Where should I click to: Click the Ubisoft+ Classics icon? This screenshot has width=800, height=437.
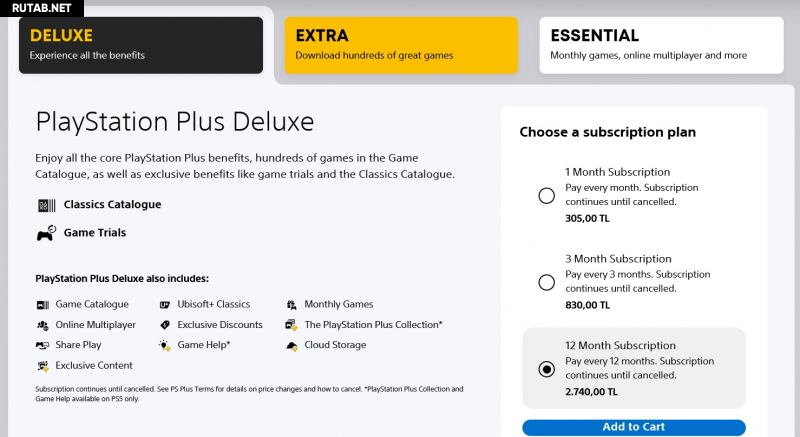coord(165,304)
